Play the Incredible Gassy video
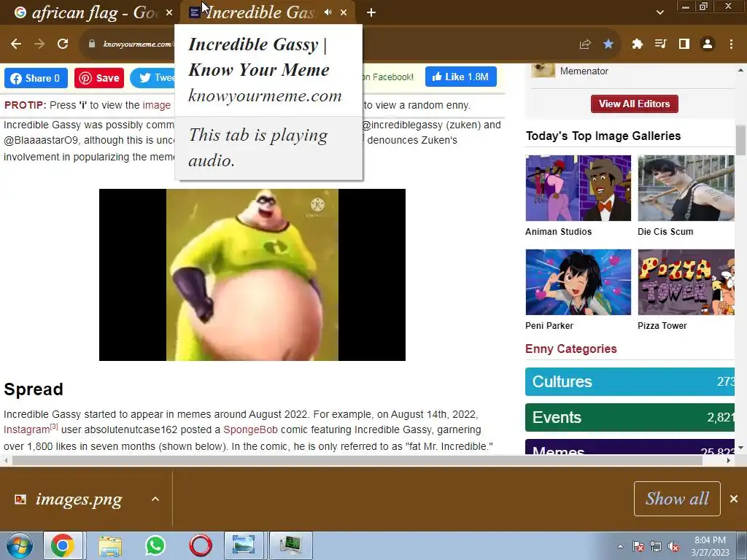Viewport: 747px width, 560px height. tap(252, 275)
